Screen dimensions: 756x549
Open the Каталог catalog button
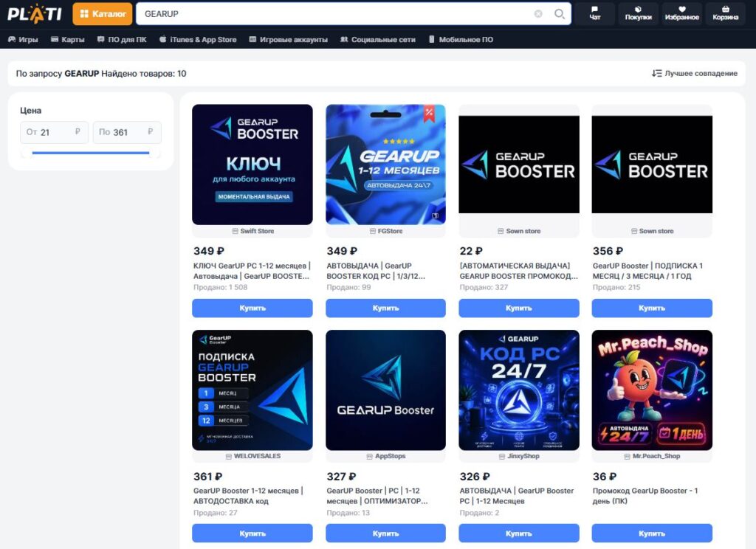point(102,14)
